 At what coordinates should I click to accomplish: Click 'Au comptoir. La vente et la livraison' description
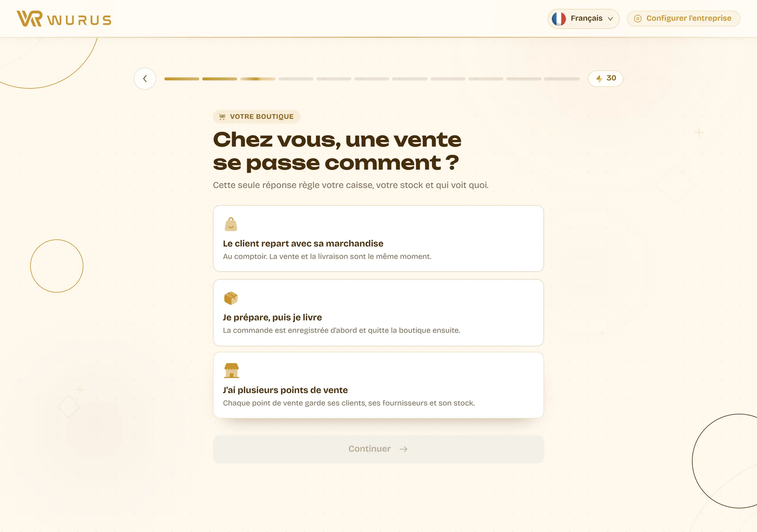point(327,257)
